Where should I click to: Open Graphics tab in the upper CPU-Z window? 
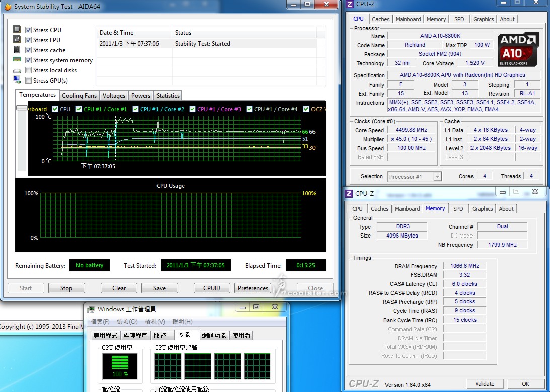(483, 19)
